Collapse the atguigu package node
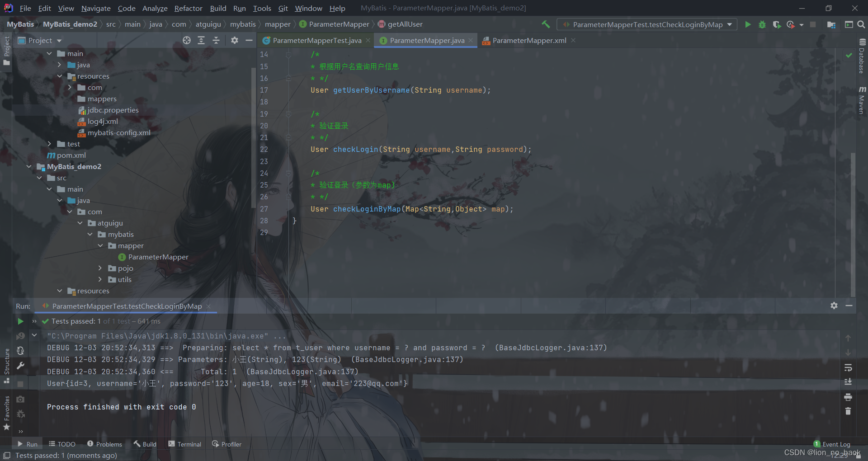Viewport: 868px width, 461px height. click(x=80, y=223)
